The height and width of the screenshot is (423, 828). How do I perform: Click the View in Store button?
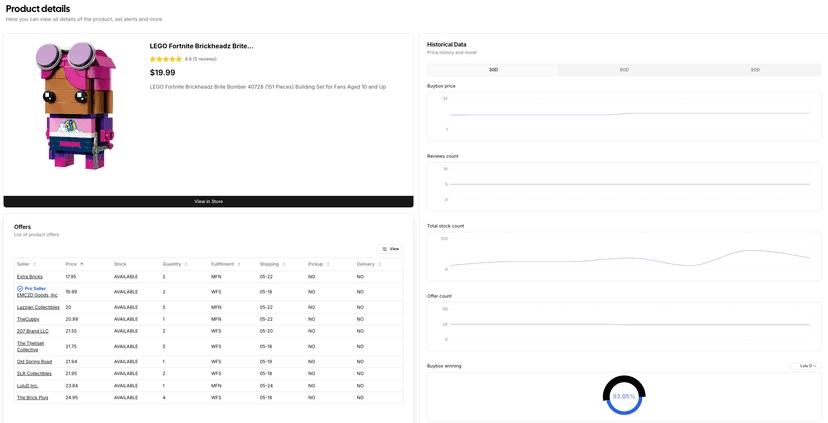[209, 202]
